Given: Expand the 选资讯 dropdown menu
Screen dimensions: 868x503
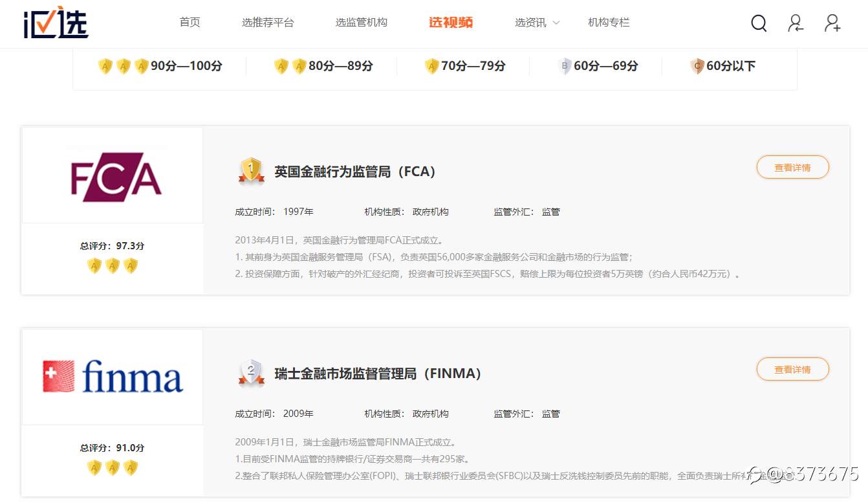Looking at the screenshot, I should 537,23.
